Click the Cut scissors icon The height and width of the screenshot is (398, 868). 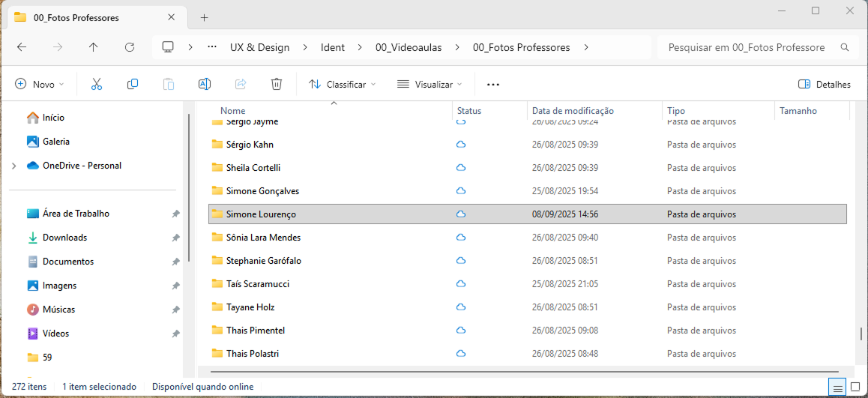coord(96,85)
